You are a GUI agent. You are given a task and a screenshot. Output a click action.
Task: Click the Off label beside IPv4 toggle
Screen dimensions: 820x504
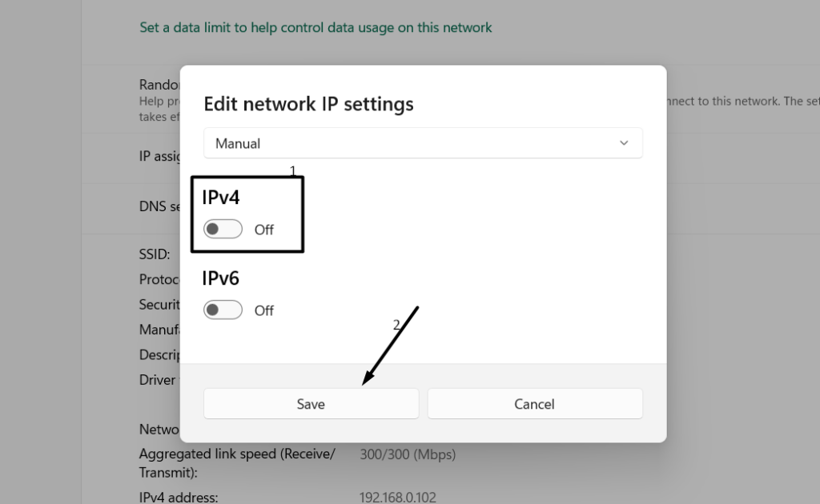[x=264, y=230]
